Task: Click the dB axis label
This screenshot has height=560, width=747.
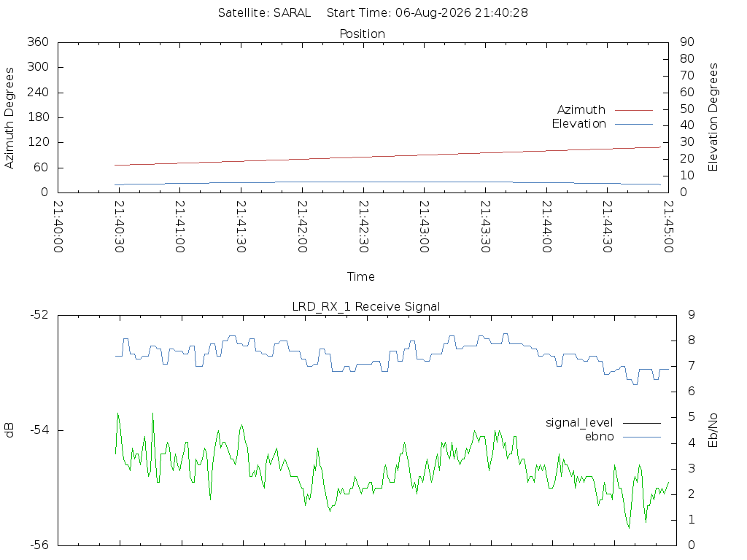Action: [9, 430]
